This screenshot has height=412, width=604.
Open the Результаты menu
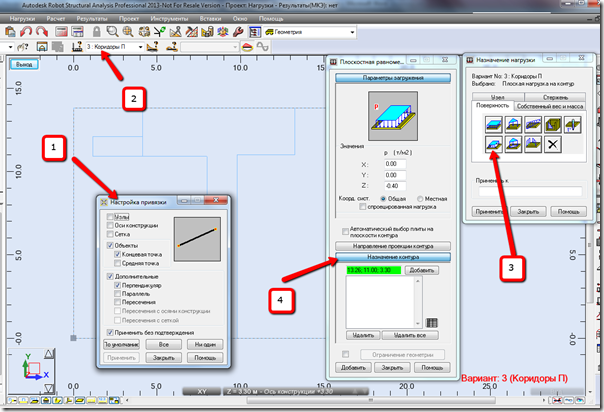pos(92,18)
